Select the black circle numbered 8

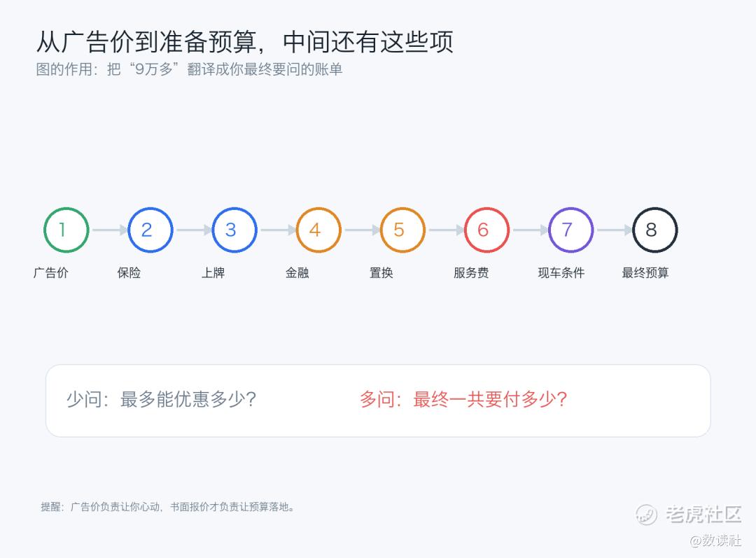(x=654, y=230)
